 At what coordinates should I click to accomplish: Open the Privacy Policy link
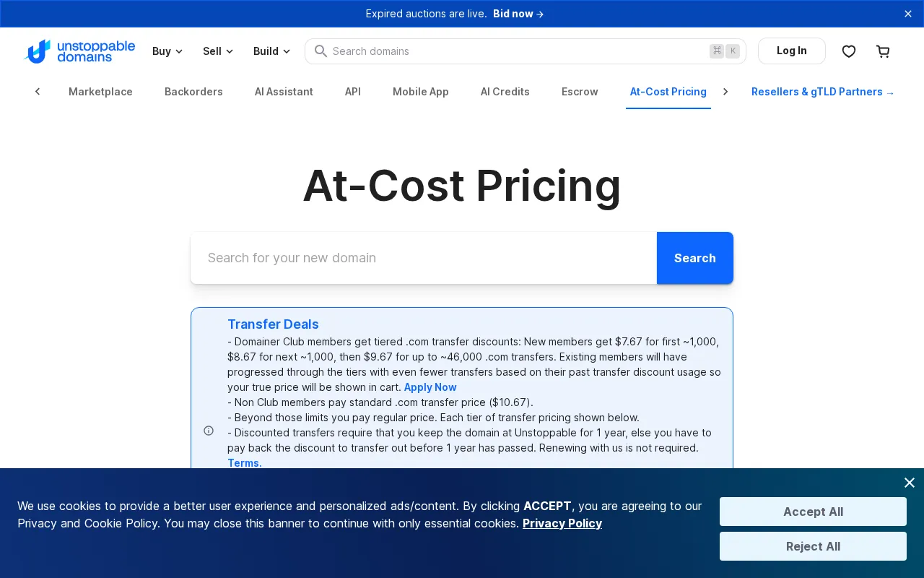click(562, 523)
